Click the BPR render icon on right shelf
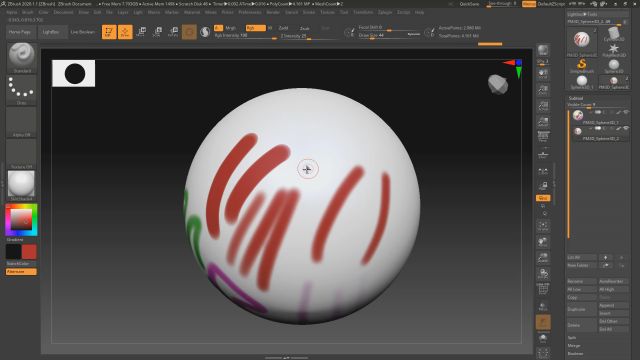The height and width of the screenshot is (360, 640). tap(543, 51)
